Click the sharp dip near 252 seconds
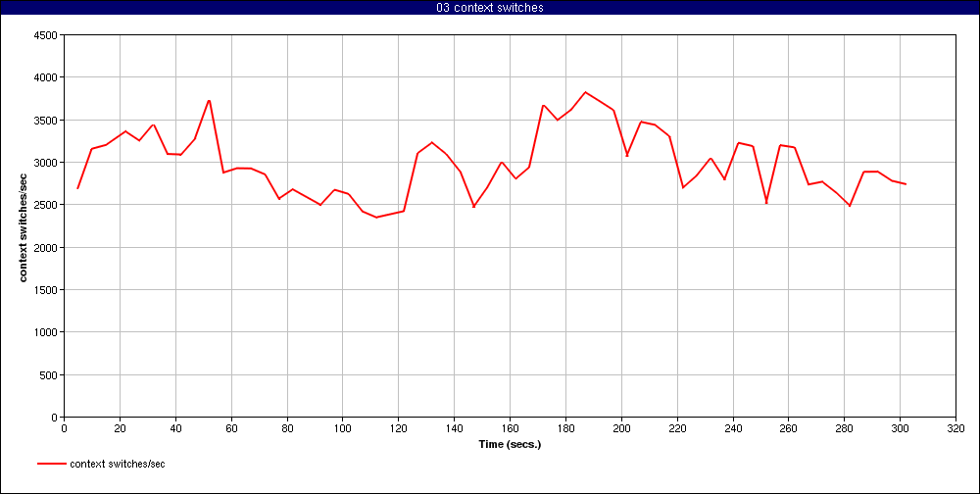 [766, 202]
